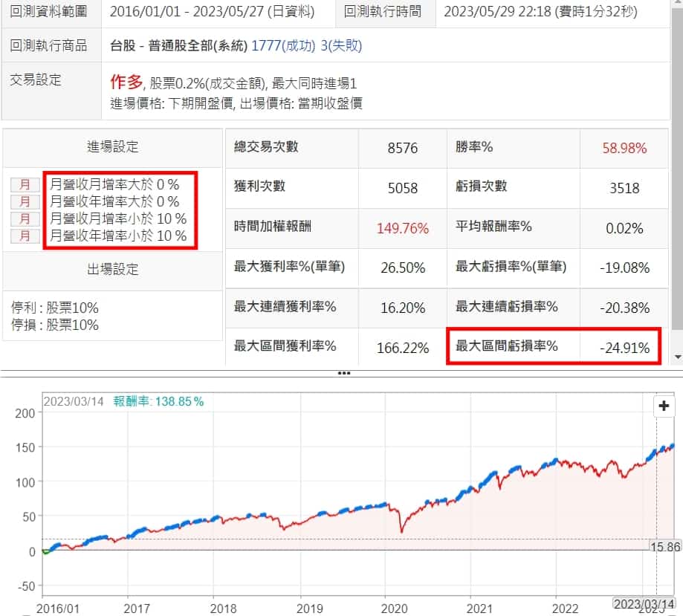Image resolution: width=683 pixels, height=616 pixels.
Task: Click the scrollbar down arrow beside the stats table
Action: [677, 357]
